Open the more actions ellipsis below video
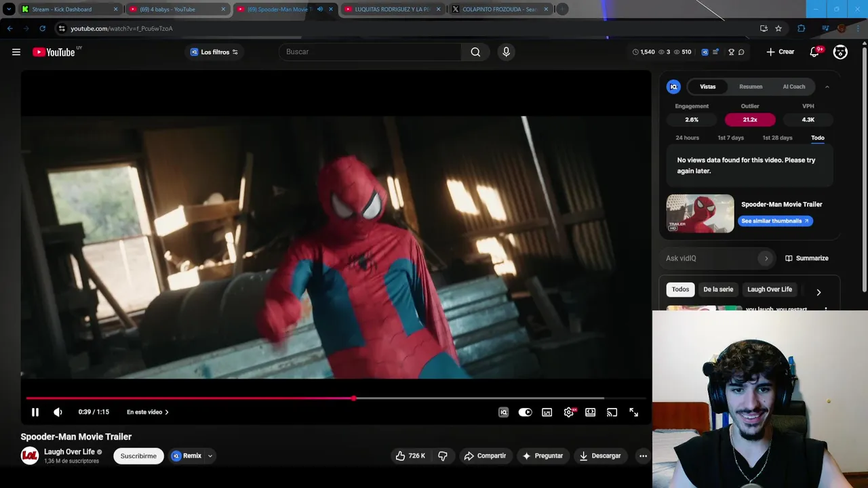Image resolution: width=868 pixels, height=488 pixels. pyautogui.click(x=643, y=456)
